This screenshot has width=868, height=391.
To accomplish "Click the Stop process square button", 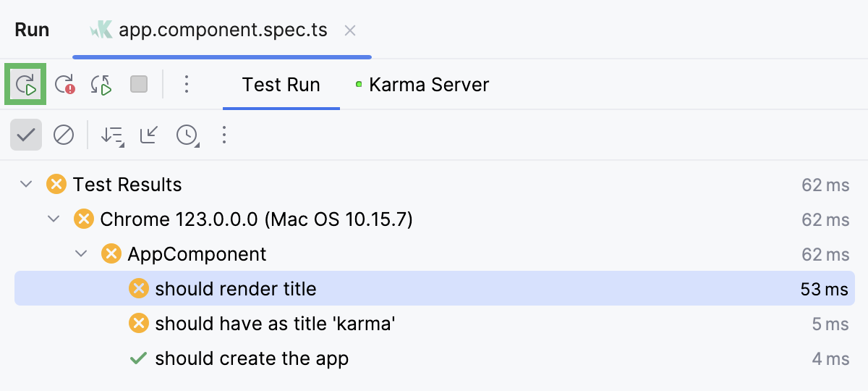I will point(139,85).
